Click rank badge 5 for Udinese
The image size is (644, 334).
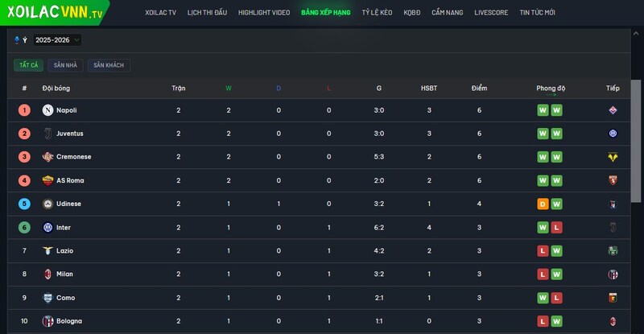click(24, 204)
